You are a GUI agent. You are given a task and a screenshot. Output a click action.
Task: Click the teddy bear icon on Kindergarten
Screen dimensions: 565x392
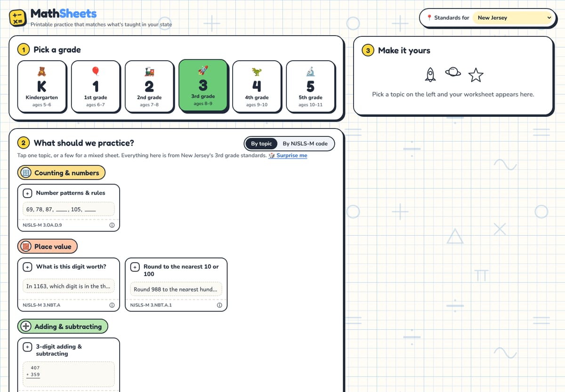point(42,72)
